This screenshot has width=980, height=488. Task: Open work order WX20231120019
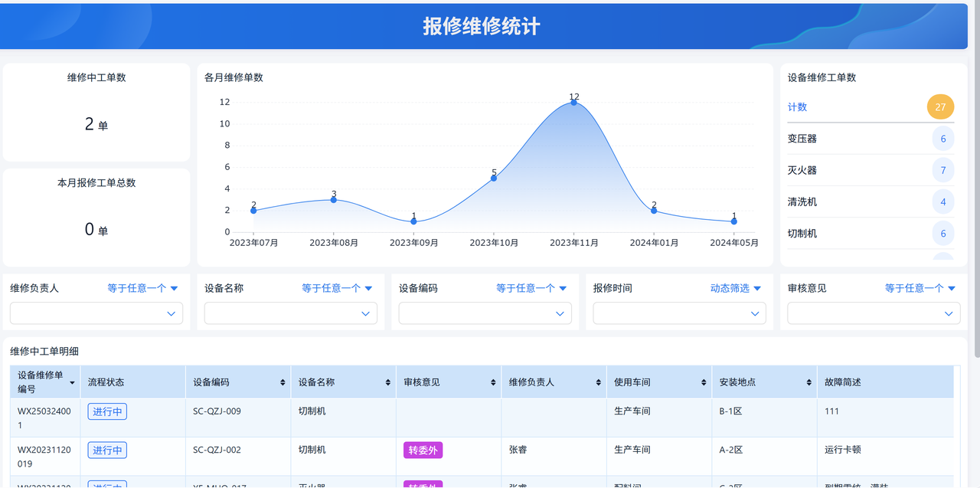point(44,456)
